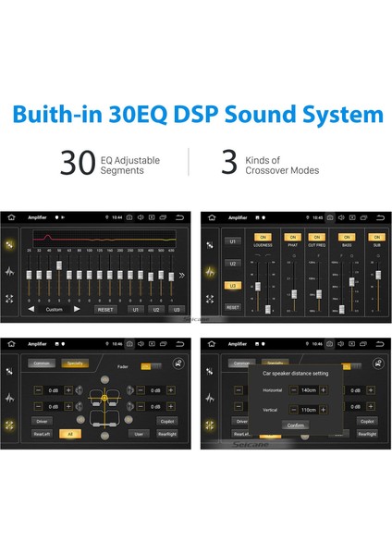Switch to Common tab in the Fader screen
Screen dimensions: 392x555
pos(42,364)
